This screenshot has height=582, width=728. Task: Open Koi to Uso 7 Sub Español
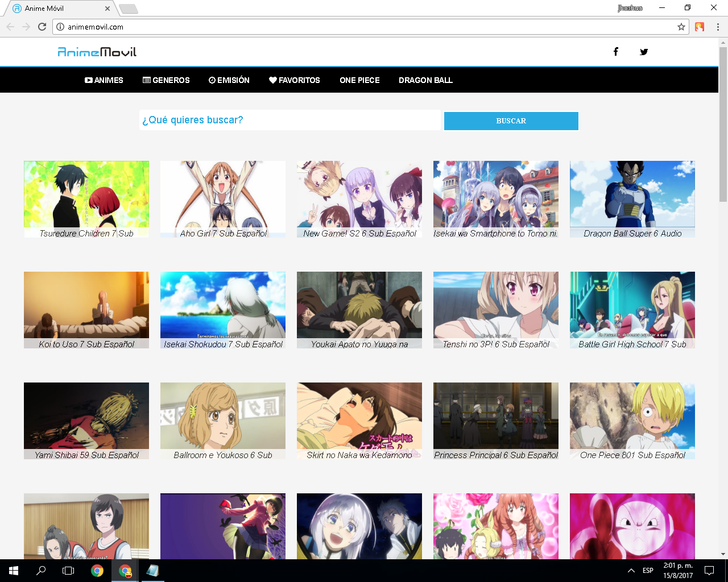[x=86, y=310]
